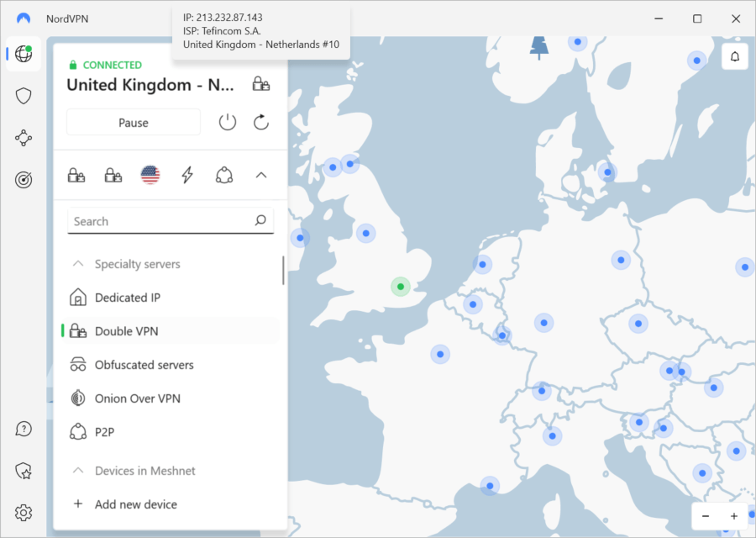Select the lightning quick-connect icon
The width and height of the screenshot is (756, 538).
click(x=186, y=174)
